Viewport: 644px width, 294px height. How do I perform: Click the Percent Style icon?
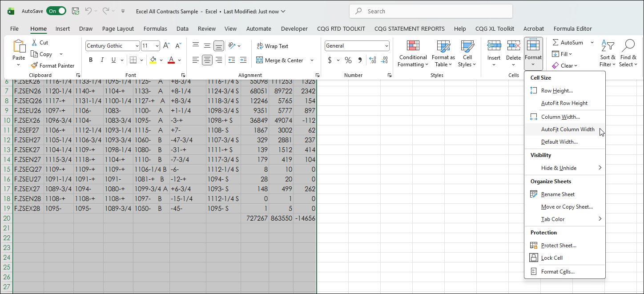tap(348, 60)
